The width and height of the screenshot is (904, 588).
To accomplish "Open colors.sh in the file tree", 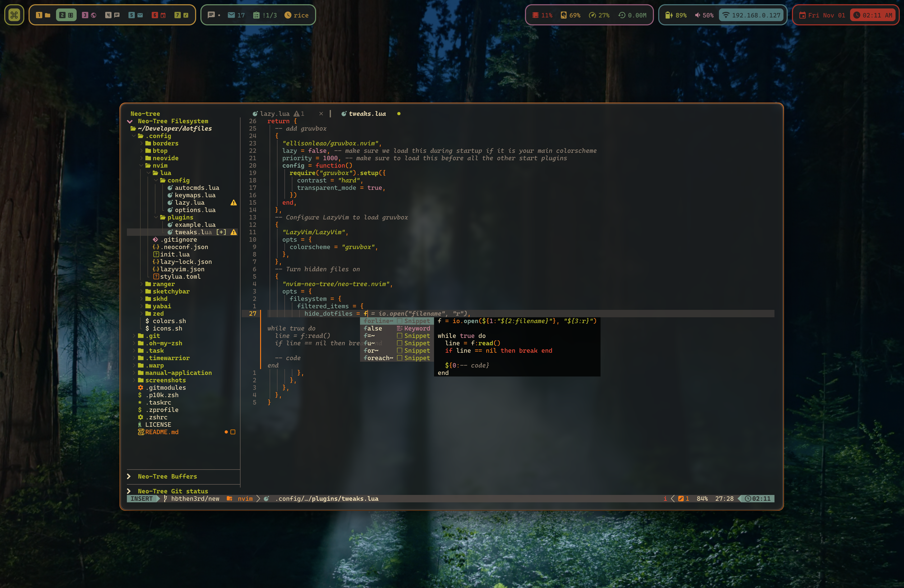I will point(166,321).
